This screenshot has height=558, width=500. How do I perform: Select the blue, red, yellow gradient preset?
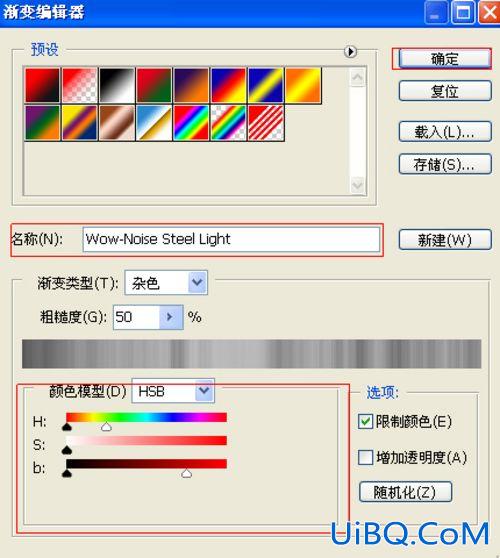[228, 85]
